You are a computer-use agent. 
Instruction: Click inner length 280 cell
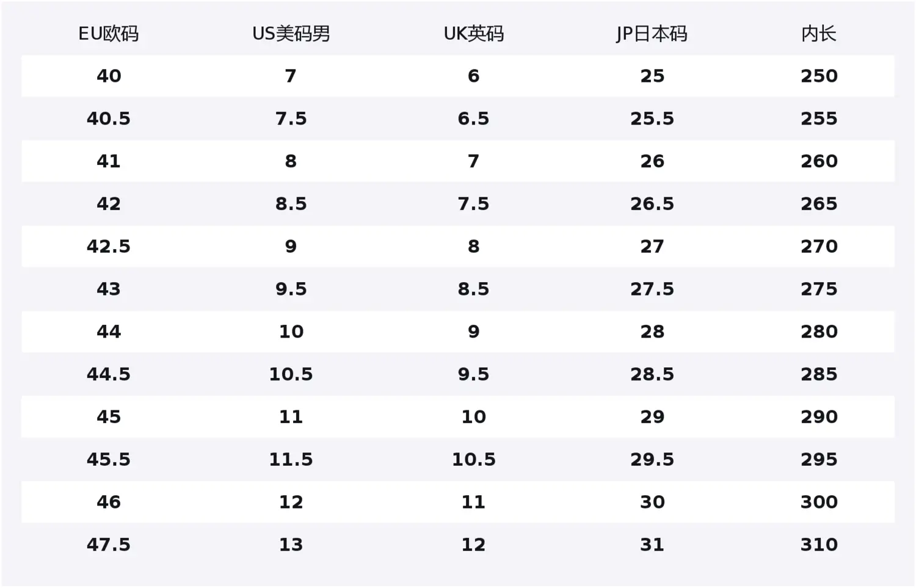(819, 332)
